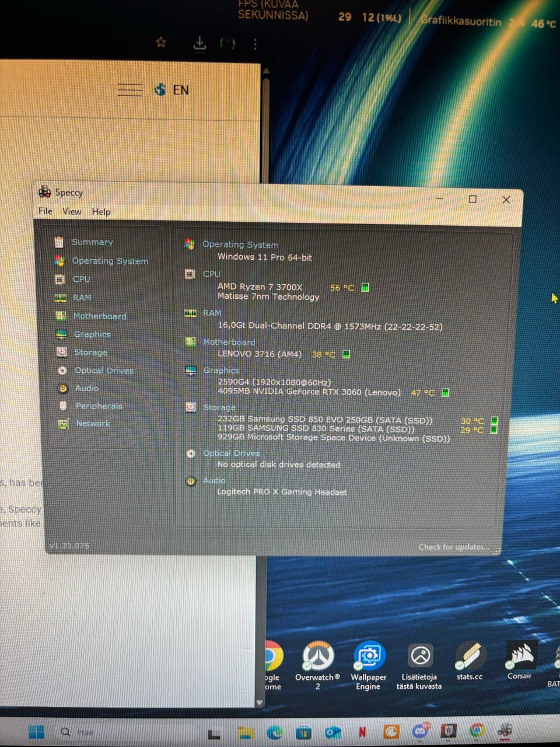
Task: Open the Windows Start menu
Action: coord(36,732)
